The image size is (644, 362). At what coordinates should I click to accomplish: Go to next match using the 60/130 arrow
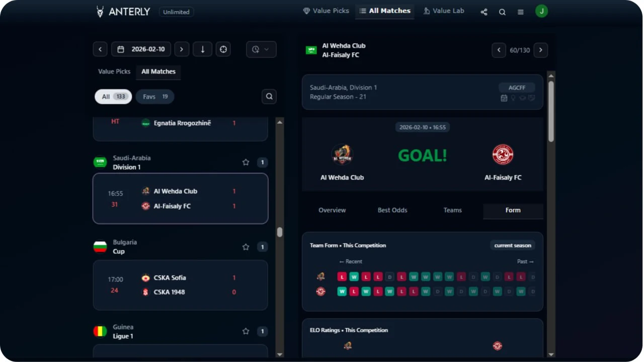pos(540,50)
